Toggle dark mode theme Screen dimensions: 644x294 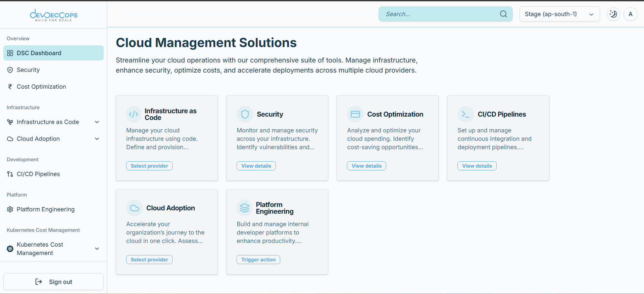tap(613, 14)
